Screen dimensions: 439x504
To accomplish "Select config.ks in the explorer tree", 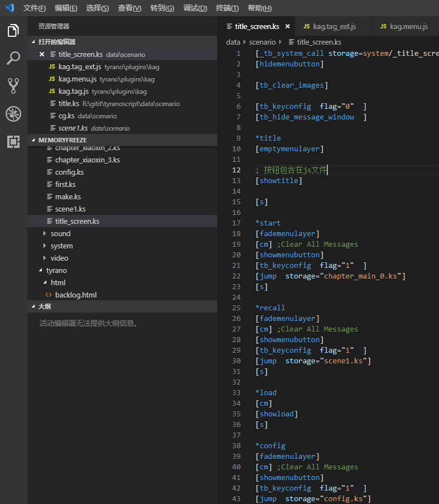I will pyautogui.click(x=69, y=172).
